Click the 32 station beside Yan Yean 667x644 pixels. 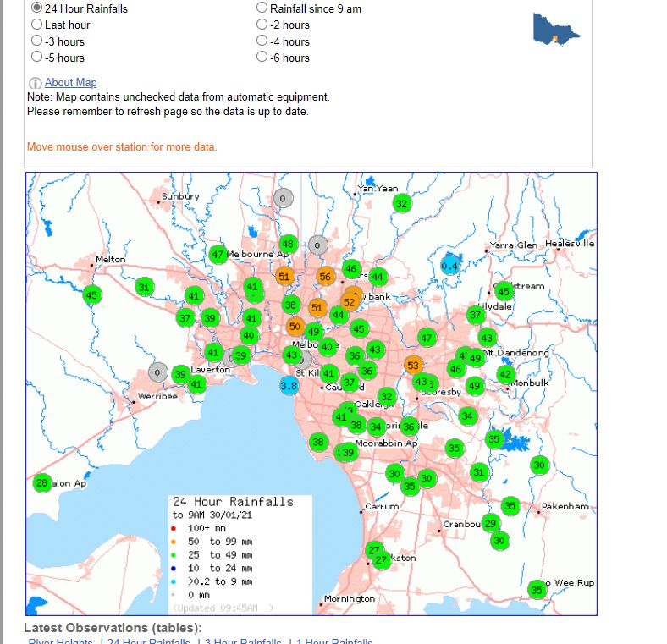(x=402, y=204)
